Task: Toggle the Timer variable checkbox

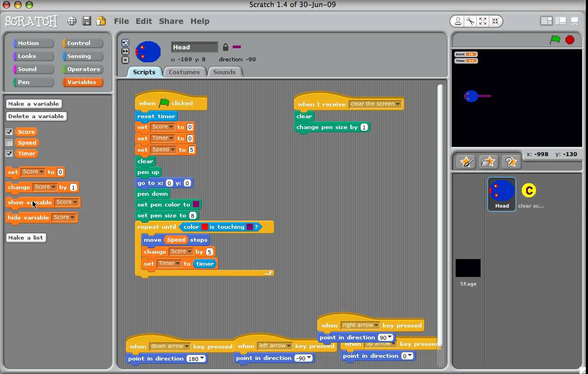Action: pyautogui.click(x=9, y=153)
